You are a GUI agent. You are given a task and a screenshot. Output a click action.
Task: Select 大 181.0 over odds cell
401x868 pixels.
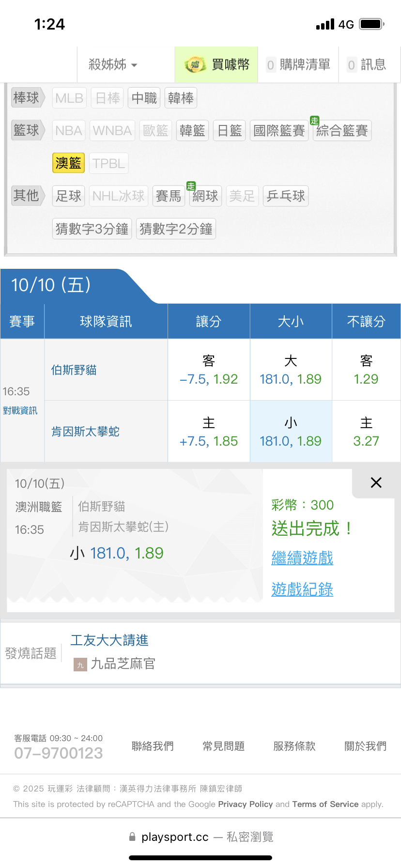click(291, 370)
